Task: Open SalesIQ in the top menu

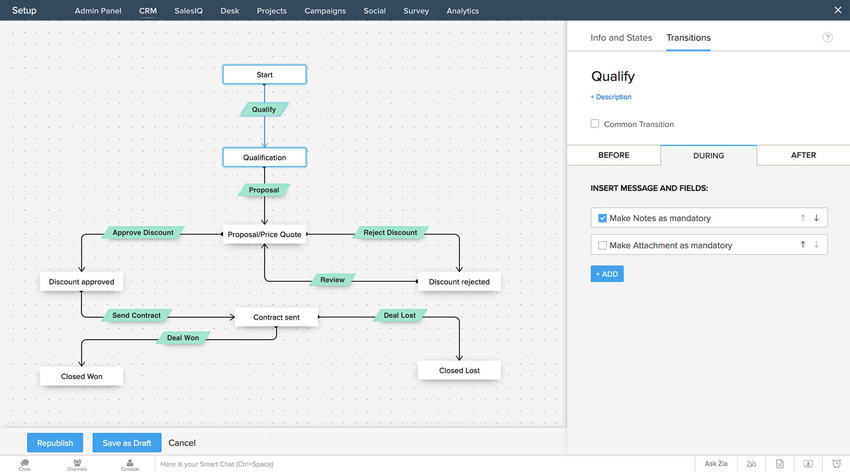Action: pos(188,11)
